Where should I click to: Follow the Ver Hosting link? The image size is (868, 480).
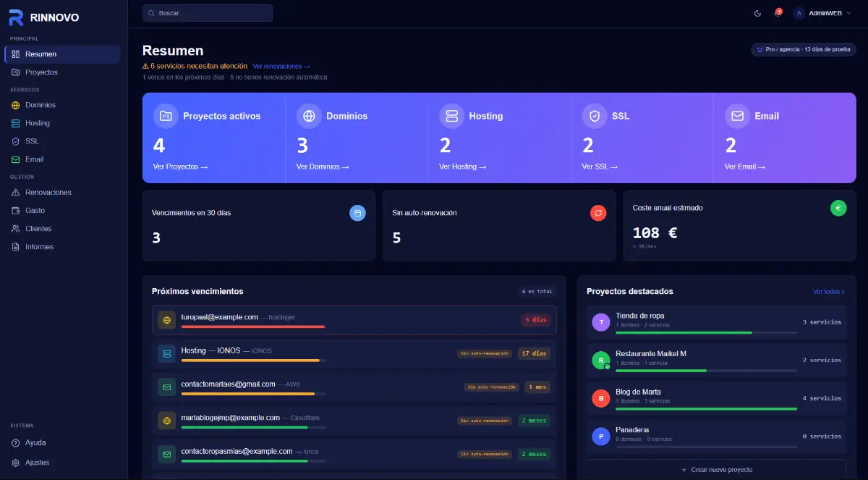(462, 167)
